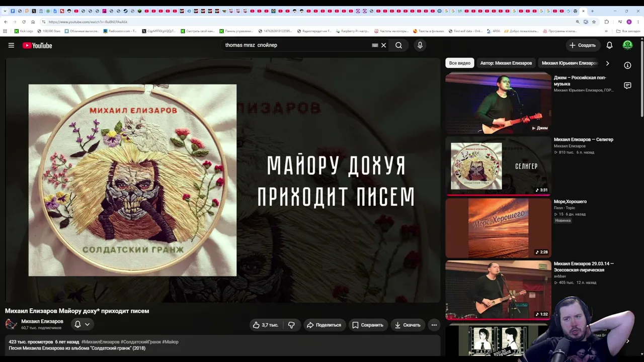This screenshot has height=362, width=644.
Task: Open a new browser tab
Action: (592, 11)
